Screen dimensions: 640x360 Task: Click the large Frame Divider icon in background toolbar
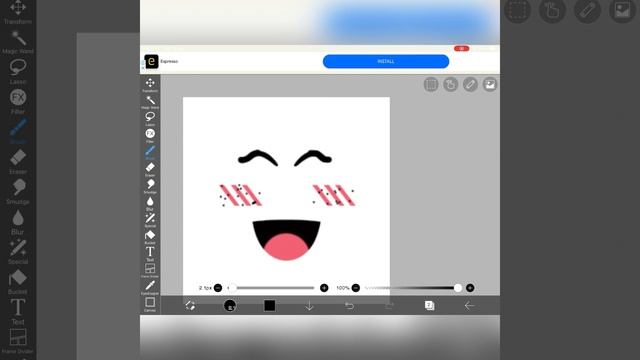coord(18,338)
